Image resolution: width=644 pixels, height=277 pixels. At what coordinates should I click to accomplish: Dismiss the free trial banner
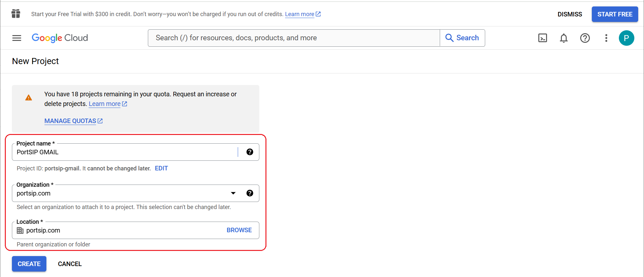570,14
